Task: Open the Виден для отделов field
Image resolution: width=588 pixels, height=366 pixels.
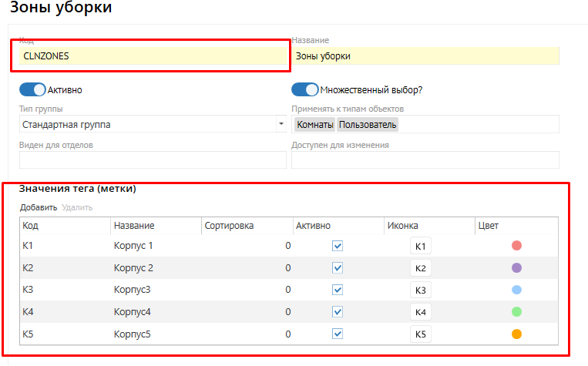Action: coord(153,159)
